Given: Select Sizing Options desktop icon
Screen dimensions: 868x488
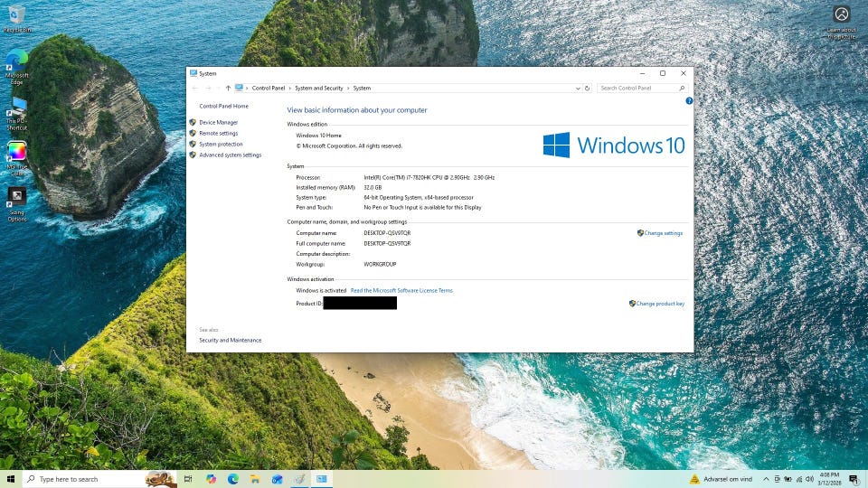Looking at the screenshot, I should click(16, 203).
